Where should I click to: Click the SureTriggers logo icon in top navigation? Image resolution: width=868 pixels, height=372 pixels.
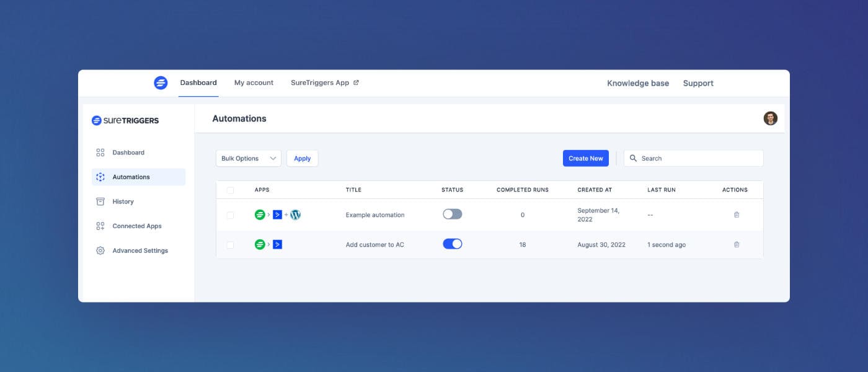161,83
